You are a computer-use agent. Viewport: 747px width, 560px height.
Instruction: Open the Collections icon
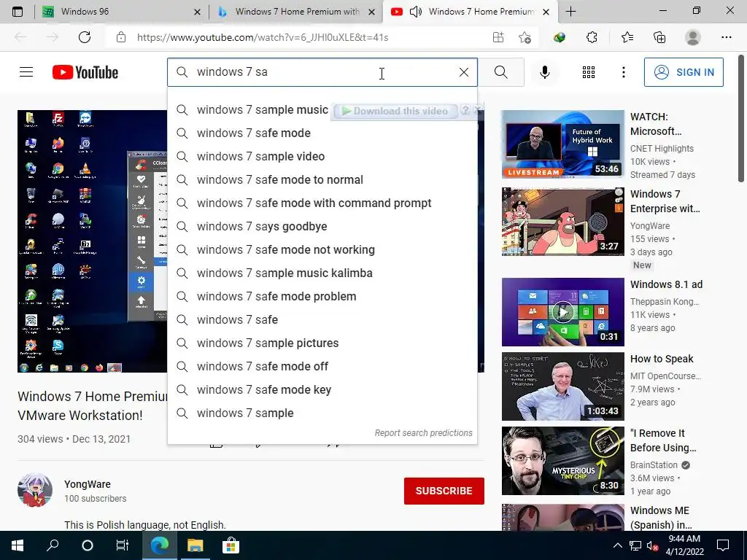pyautogui.click(x=659, y=37)
